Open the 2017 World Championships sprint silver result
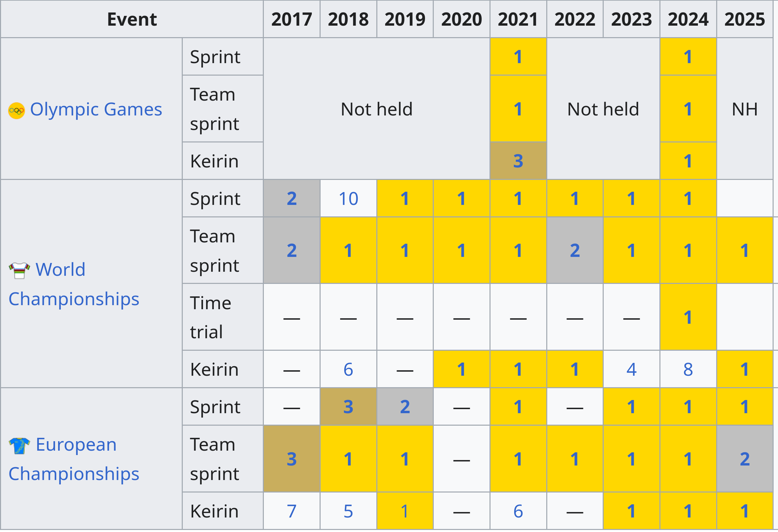The width and height of the screenshot is (778, 532). (292, 198)
